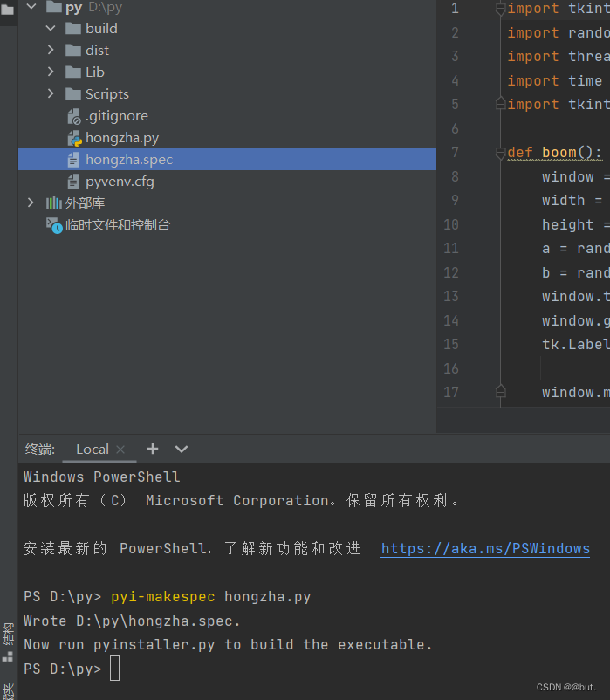Click the file icon beside .gitignore
This screenshot has height=700, width=610.
(74, 115)
